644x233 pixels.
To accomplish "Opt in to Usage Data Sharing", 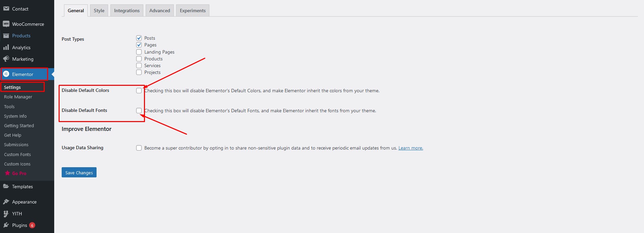I will pos(139,148).
